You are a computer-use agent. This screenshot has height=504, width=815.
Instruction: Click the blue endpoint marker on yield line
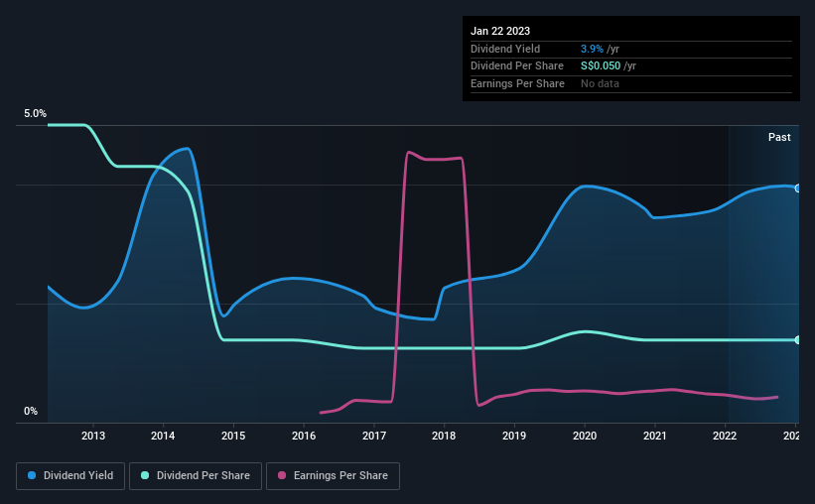(798, 189)
